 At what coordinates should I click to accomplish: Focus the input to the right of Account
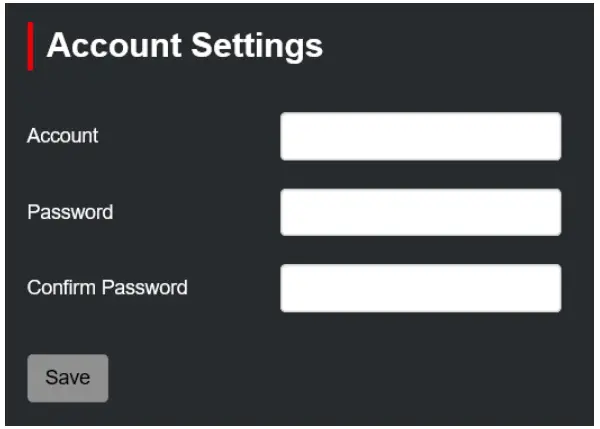click(420, 136)
